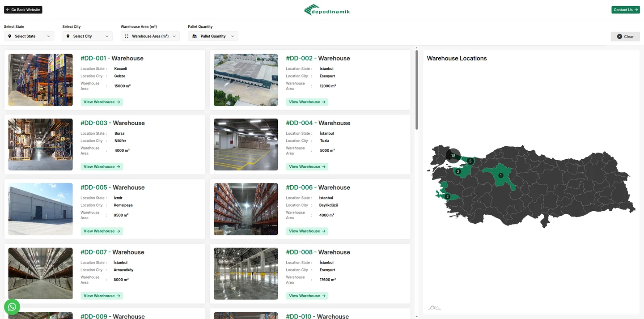Image resolution: width=644 pixels, height=319 pixels.
Task: Open #DD-006 warehouse thumbnail photo
Action: [x=246, y=209]
